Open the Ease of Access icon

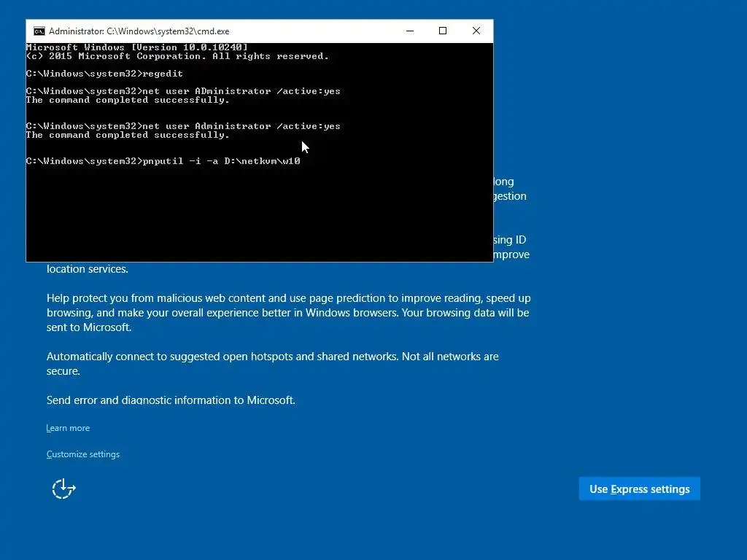click(64, 489)
